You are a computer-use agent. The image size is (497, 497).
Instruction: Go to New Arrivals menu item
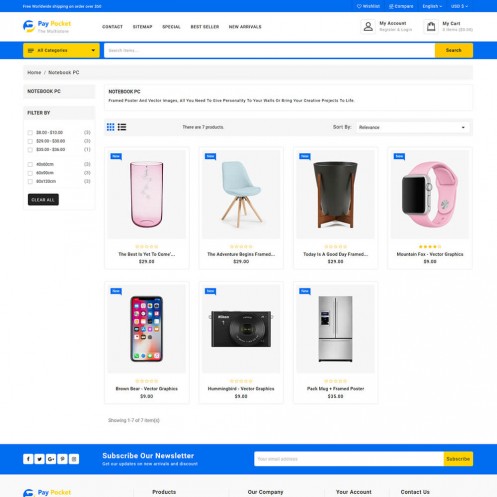(x=245, y=27)
